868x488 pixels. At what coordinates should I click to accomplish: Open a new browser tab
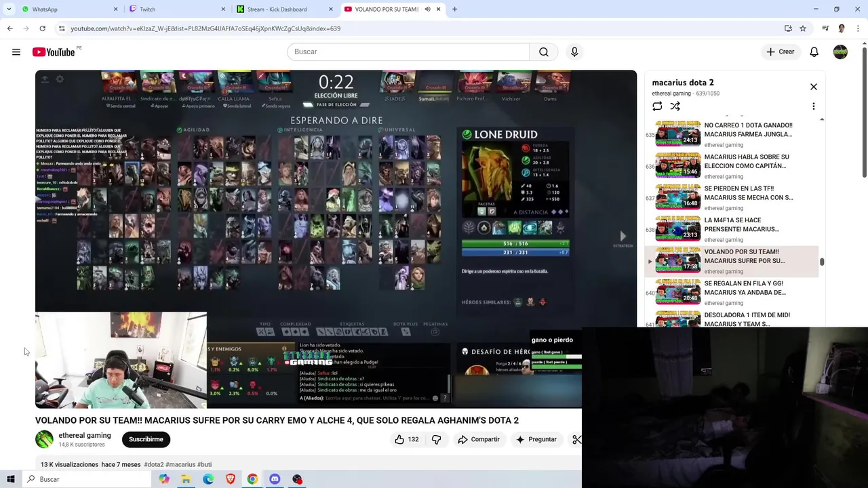[454, 9]
